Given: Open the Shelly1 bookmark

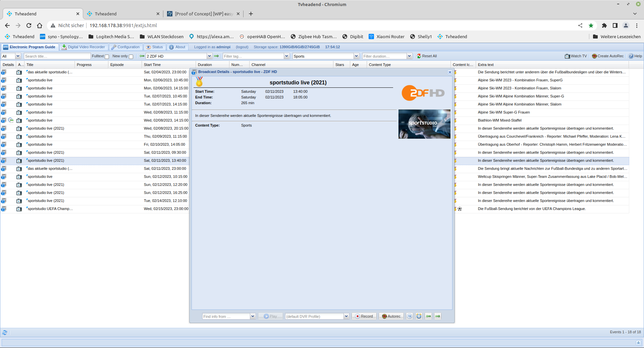Looking at the screenshot, I should pyautogui.click(x=421, y=37).
